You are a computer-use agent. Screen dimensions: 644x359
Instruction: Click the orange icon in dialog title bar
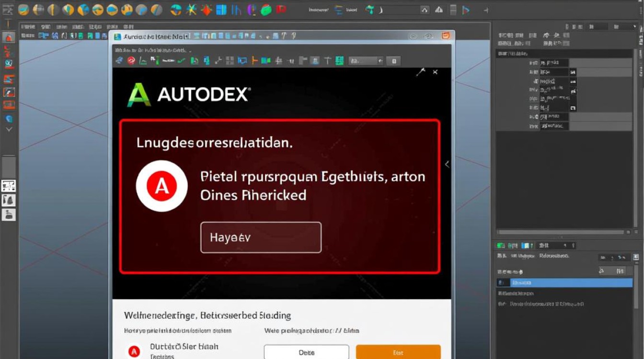446,36
